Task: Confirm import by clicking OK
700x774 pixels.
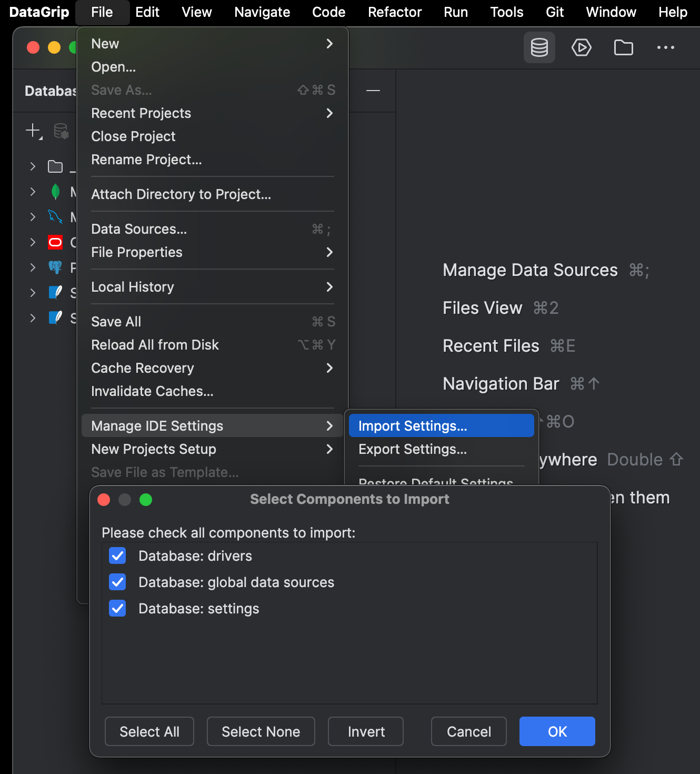Action: pos(557,731)
